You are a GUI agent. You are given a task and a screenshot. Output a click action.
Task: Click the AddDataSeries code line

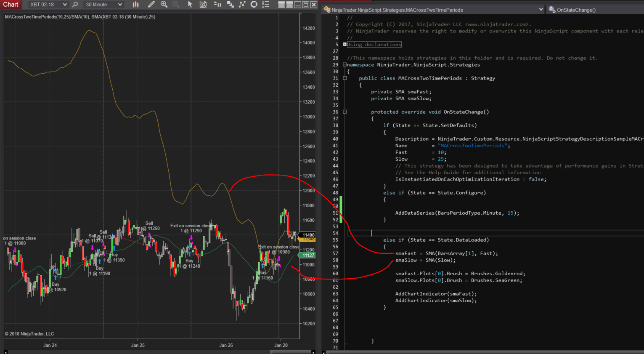[457, 213]
